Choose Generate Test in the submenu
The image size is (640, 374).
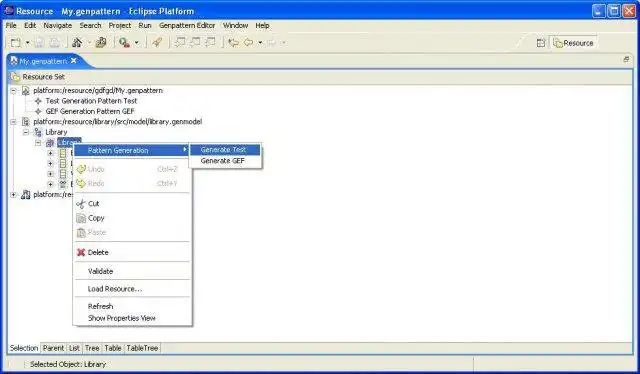pyautogui.click(x=225, y=150)
